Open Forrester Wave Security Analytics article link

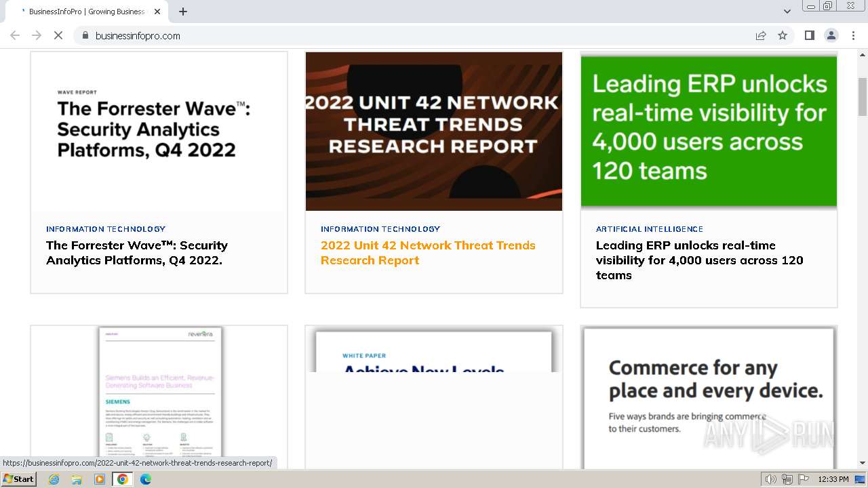[x=137, y=253]
